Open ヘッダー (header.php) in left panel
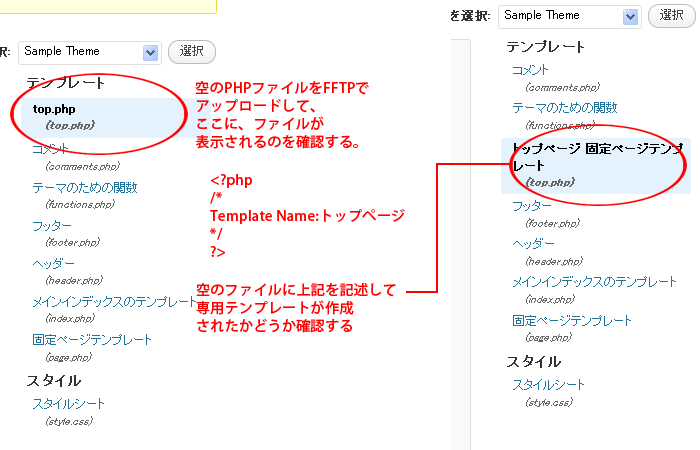 pyautogui.click(x=52, y=264)
